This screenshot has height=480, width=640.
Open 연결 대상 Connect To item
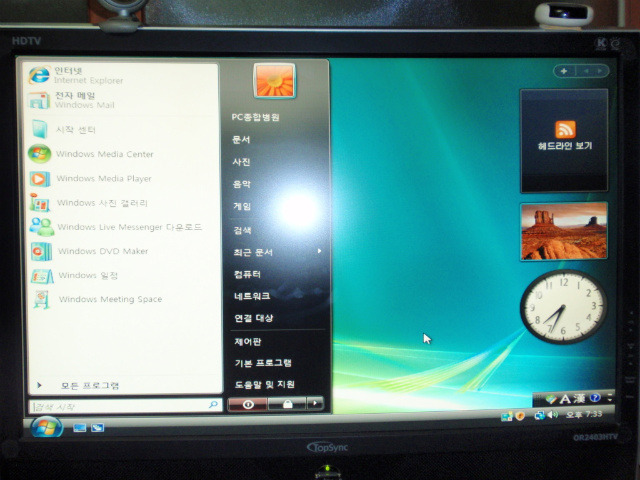coord(253,318)
